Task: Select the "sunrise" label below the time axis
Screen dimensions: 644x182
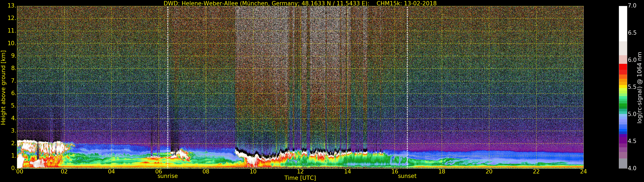Action: click(x=167, y=176)
